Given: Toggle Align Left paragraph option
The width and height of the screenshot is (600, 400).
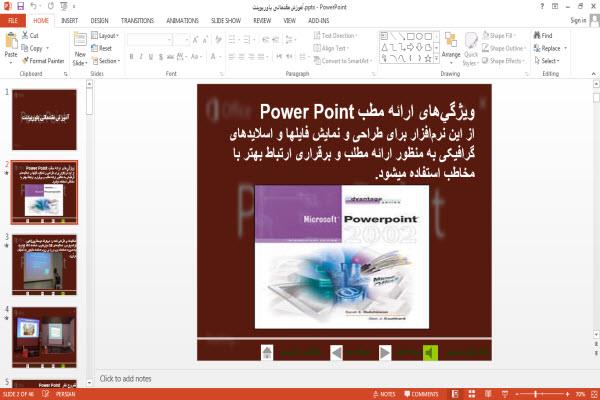Looking at the screenshot, I should (232, 57).
